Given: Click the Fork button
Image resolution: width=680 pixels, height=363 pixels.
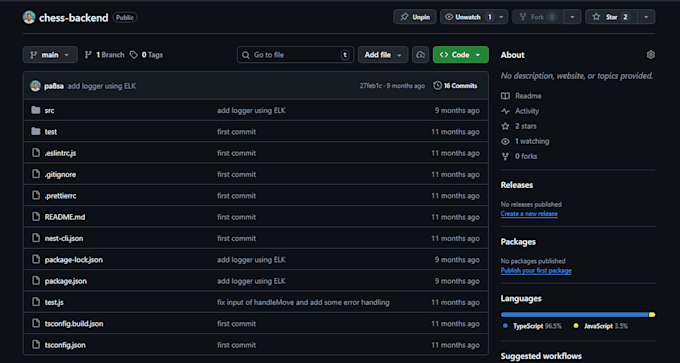Looking at the screenshot, I should [537, 17].
